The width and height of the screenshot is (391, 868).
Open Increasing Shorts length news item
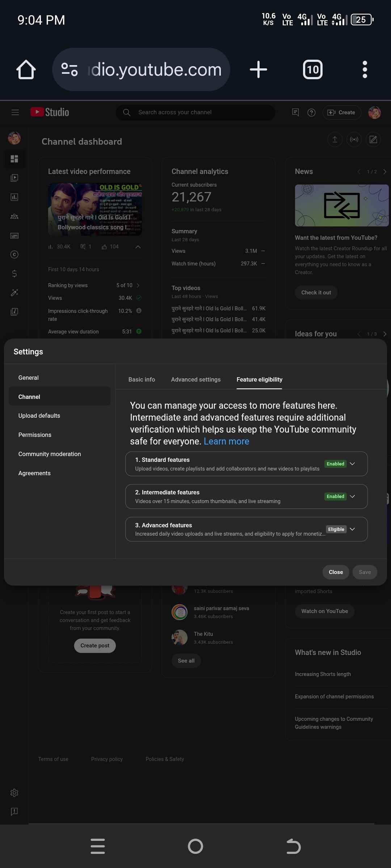(323, 674)
